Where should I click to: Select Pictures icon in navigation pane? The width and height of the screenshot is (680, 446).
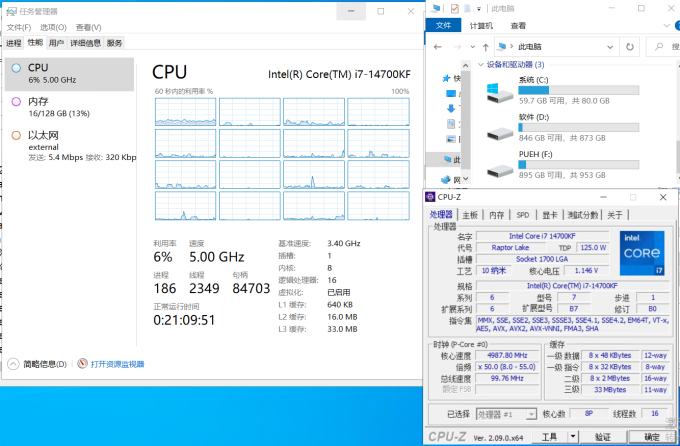coord(451,139)
